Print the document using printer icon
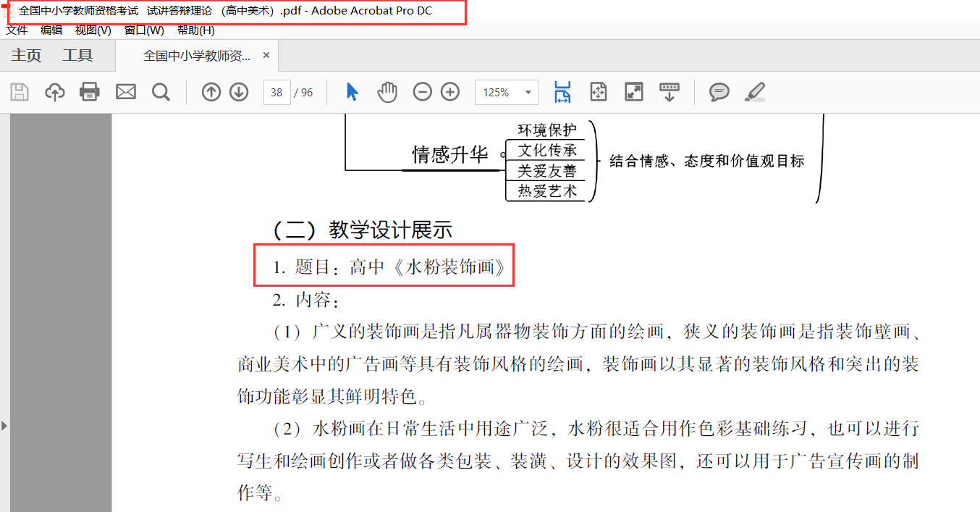Screen dimensions: 980x512 tap(90, 92)
